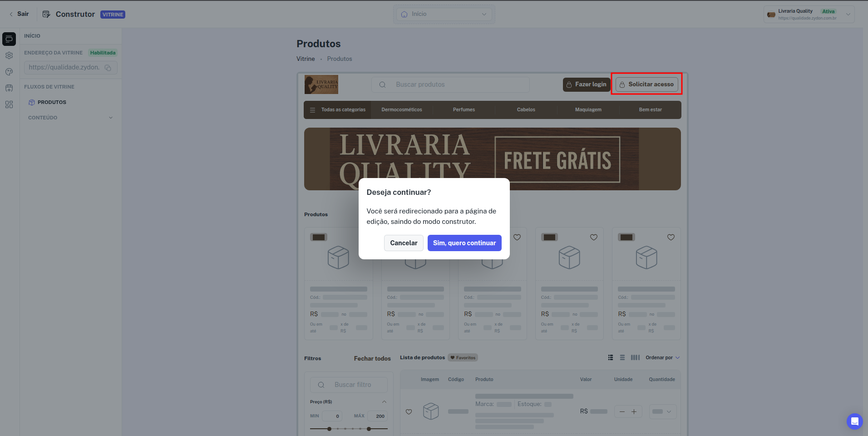Copy the vitrine address URL
Image resolution: width=868 pixels, height=436 pixels.
click(x=108, y=68)
